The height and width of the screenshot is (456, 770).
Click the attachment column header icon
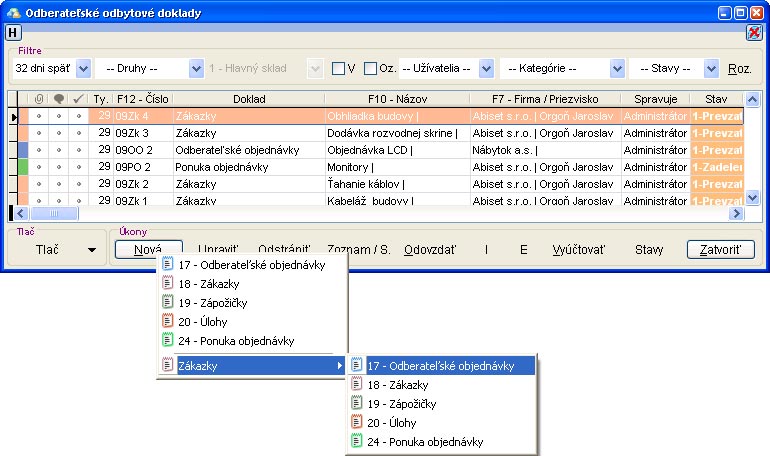coord(40,100)
